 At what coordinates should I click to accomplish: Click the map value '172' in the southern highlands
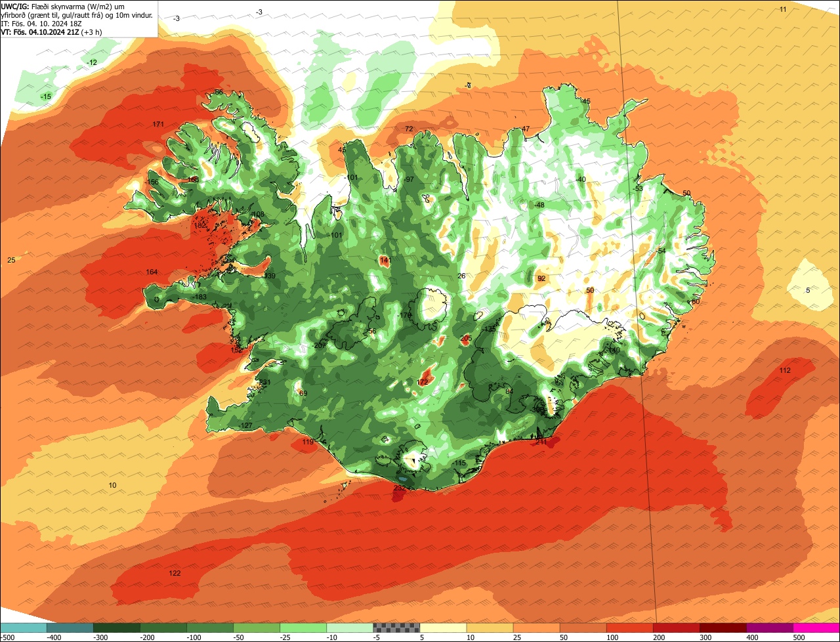coord(423,381)
